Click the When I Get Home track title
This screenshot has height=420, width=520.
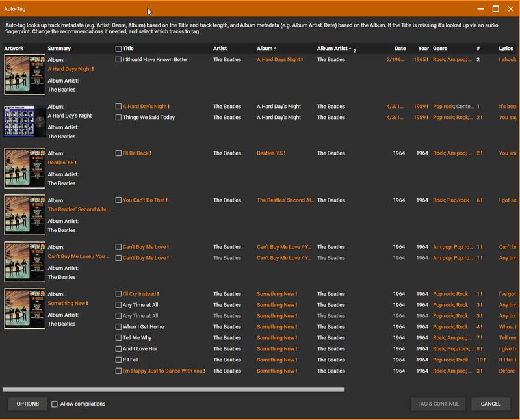143,327
